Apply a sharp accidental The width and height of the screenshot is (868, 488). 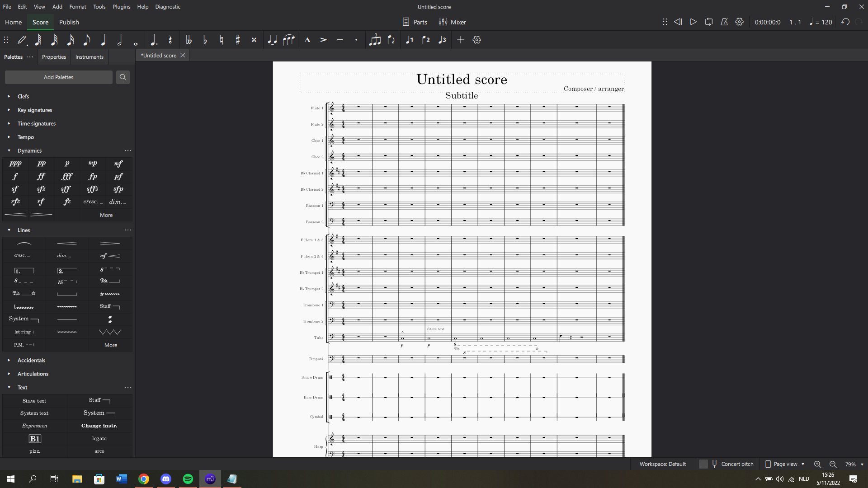coord(237,40)
